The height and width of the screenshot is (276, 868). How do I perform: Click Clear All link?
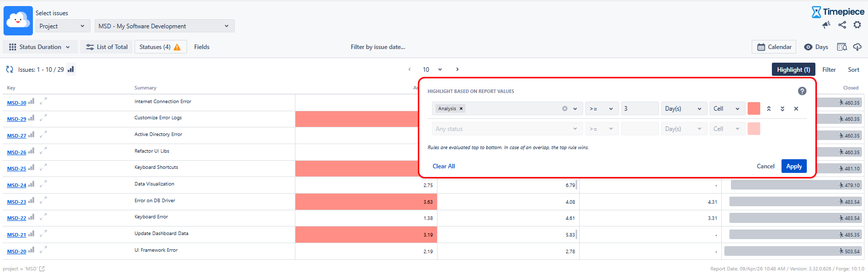pos(444,166)
